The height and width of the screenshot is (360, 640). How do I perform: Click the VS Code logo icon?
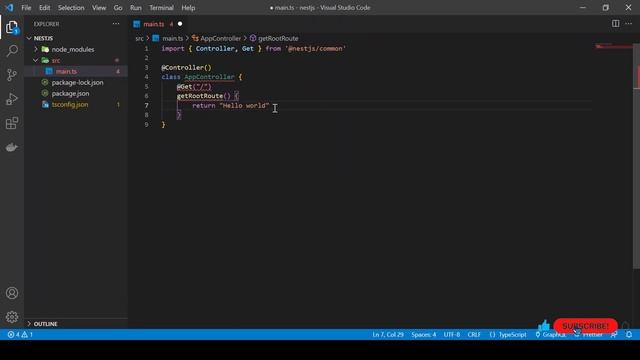[9, 7]
